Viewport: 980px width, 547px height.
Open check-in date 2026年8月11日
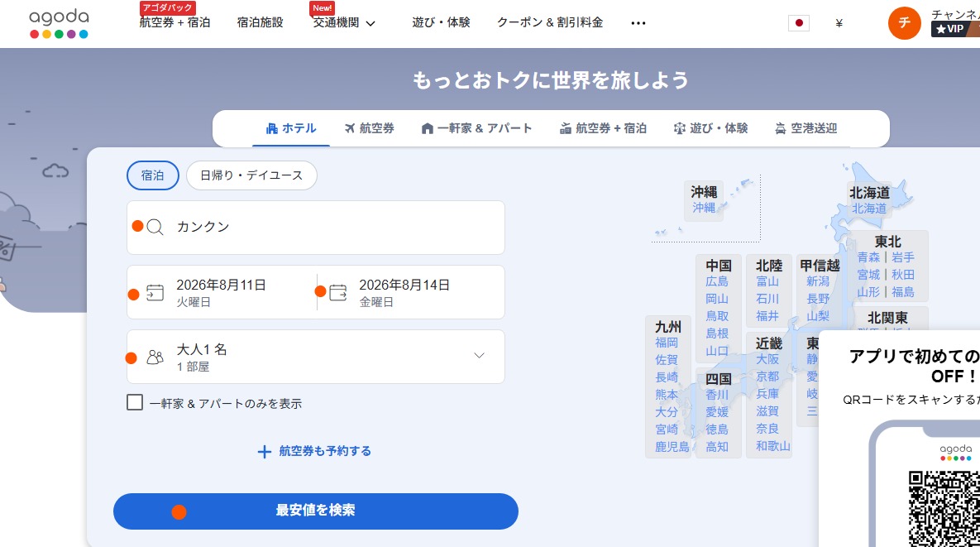(222, 292)
